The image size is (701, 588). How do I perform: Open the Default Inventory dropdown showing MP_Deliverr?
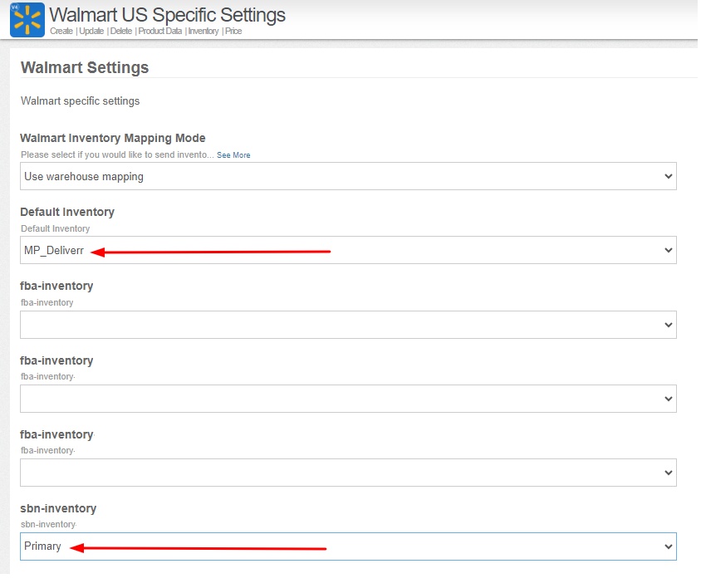[348, 250]
